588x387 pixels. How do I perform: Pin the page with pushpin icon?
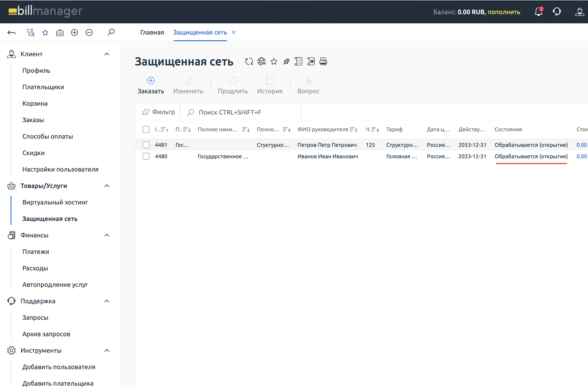coord(286,61)
